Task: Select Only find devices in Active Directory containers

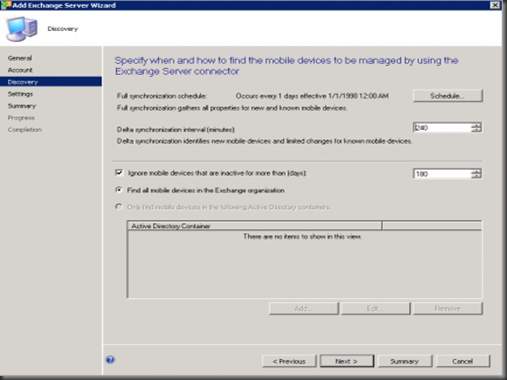Action: pyautogui.click(x=119, y=207)
